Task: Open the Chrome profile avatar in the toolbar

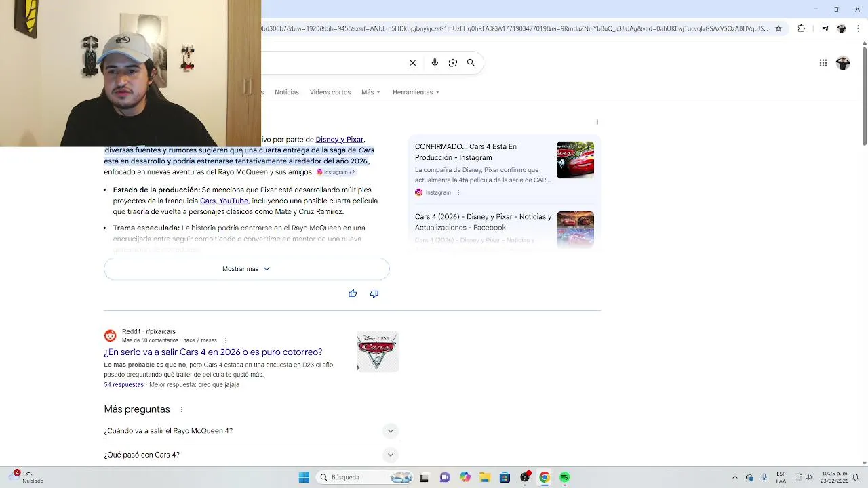Action: (x=842, y=28)
